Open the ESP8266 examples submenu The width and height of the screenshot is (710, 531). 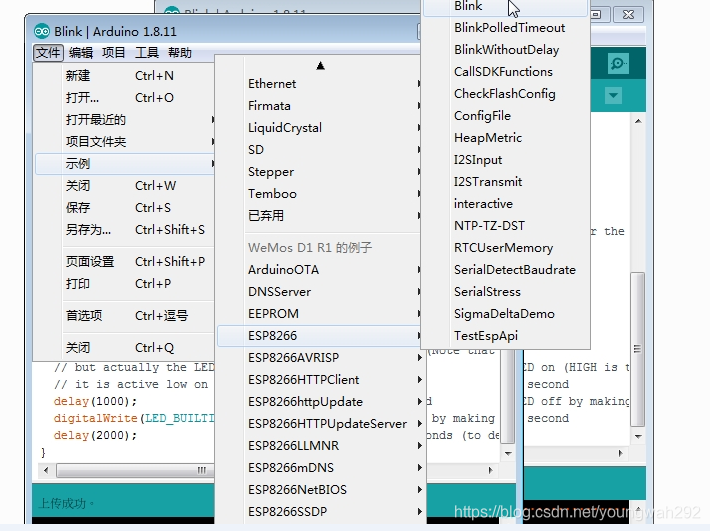[x=319, y=336]
